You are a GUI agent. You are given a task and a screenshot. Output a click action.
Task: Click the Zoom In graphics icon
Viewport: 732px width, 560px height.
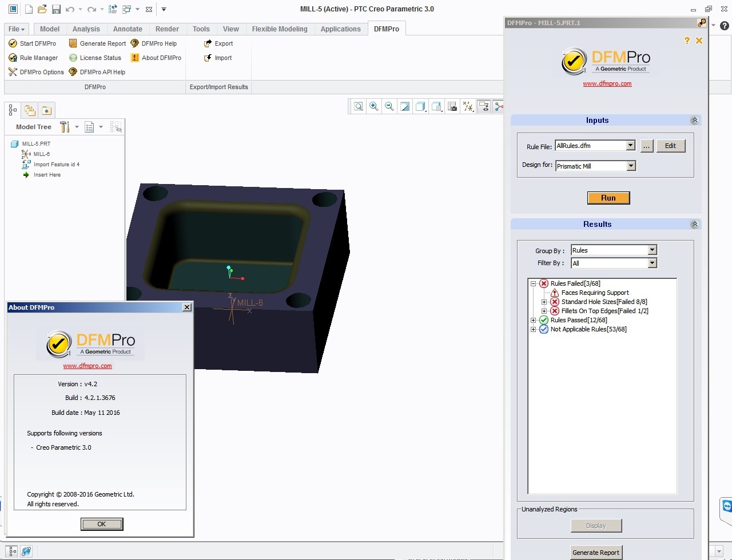[x=374, y=106]
